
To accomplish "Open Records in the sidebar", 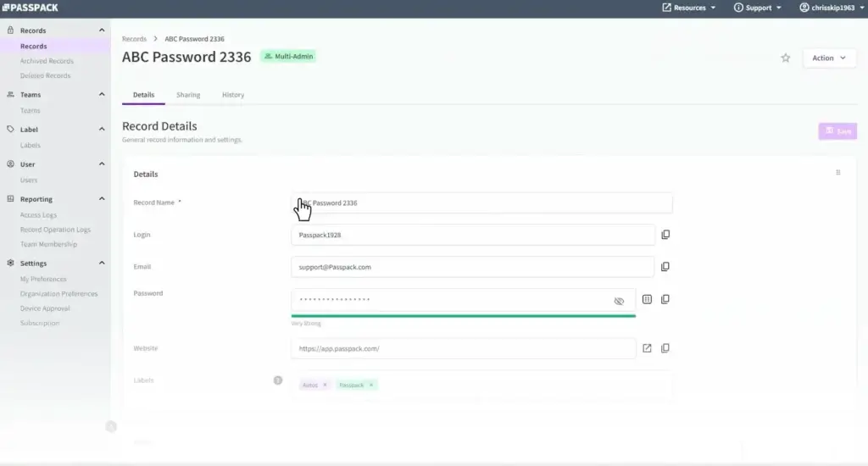I will (33, 47).
